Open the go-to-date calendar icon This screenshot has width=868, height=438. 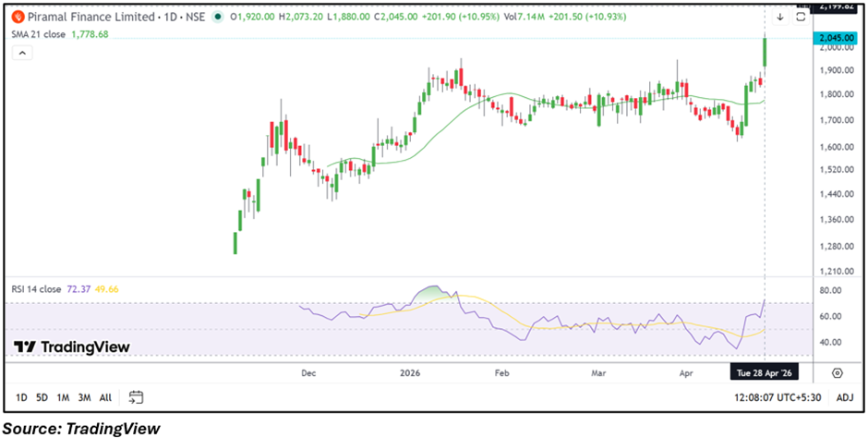point(136,397)
